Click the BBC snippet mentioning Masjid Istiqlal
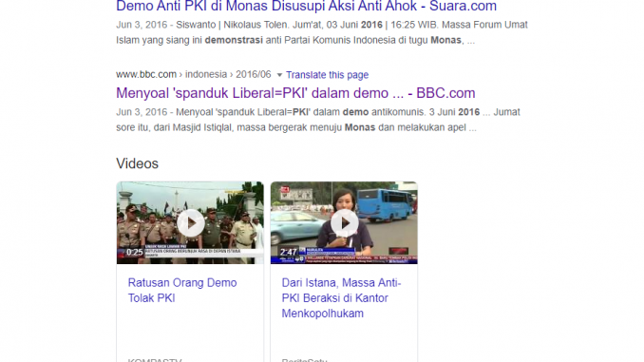Screen dimensions: 644x362 click(x=318, y=120)
